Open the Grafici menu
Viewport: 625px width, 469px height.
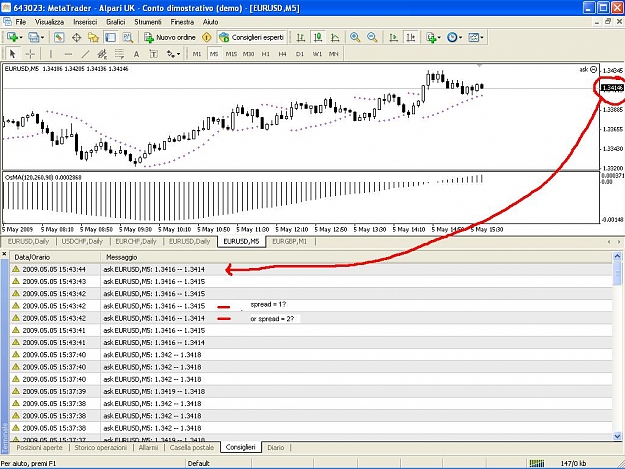coord(116,22)
